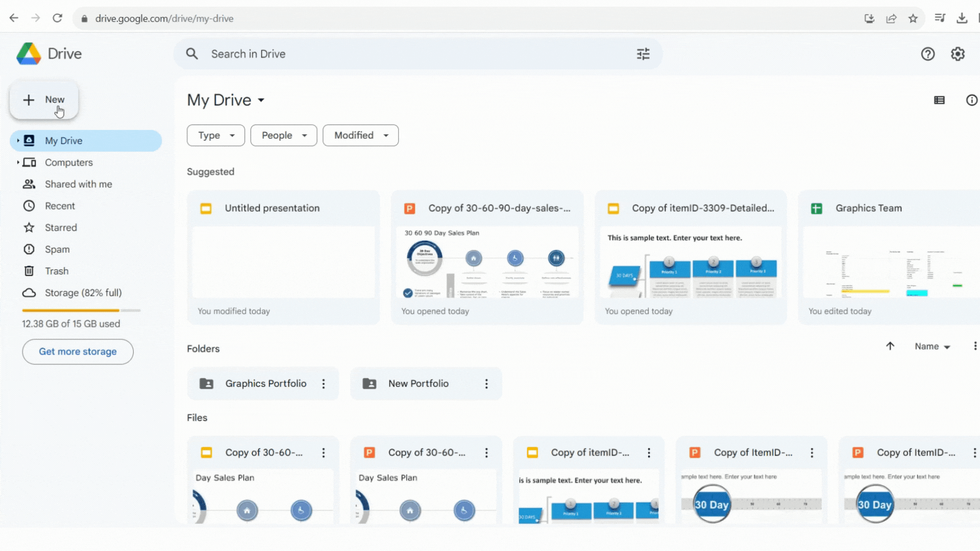Open the Help question mark icon
Screen dimensions: 980x551
927,54
